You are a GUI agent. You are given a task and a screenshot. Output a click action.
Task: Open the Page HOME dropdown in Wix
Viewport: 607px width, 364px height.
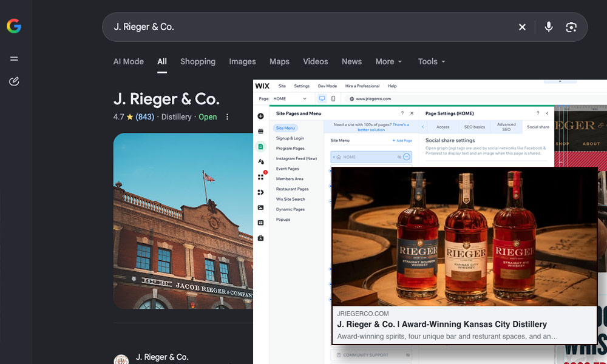290,99
